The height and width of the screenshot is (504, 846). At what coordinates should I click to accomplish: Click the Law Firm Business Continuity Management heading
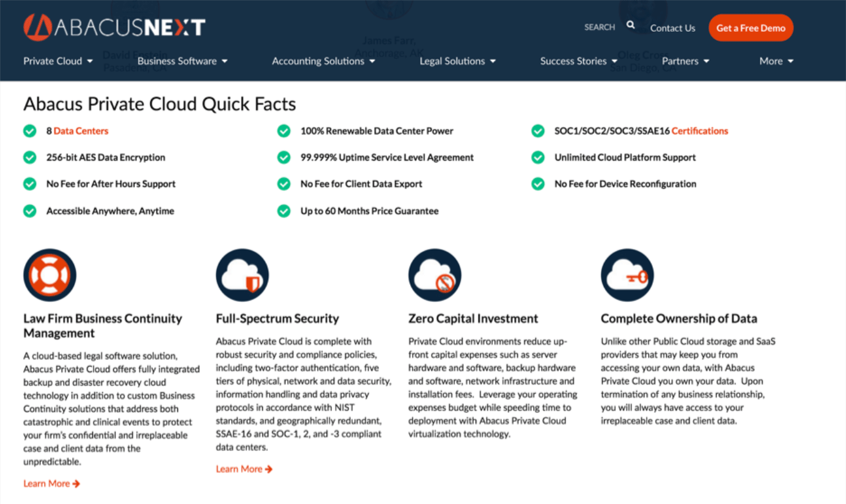pyautogui.click(x=103, y=326)
